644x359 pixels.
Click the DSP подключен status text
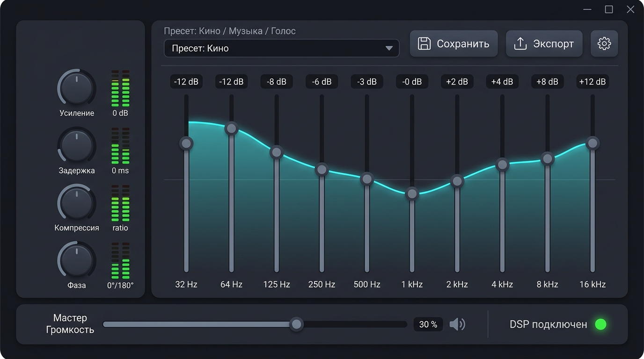click(548, 324)
